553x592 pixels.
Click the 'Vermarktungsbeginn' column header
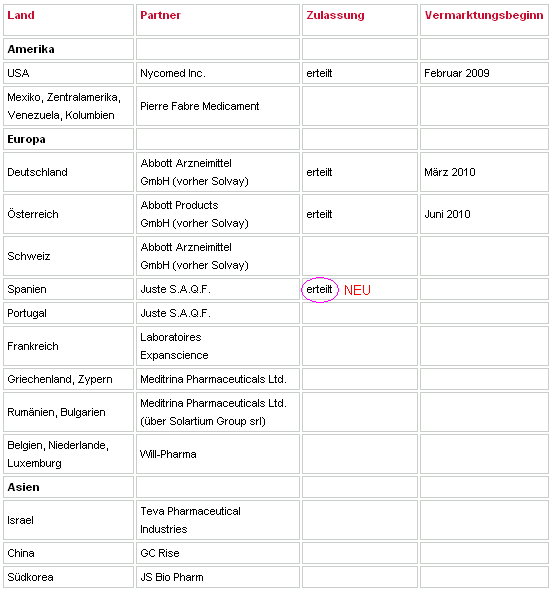click(x=484, y=15)
